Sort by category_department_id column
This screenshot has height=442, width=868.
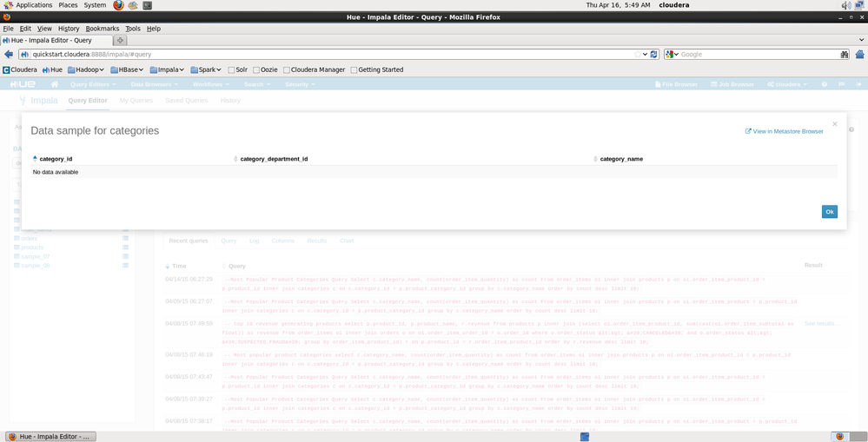point(274,159)
